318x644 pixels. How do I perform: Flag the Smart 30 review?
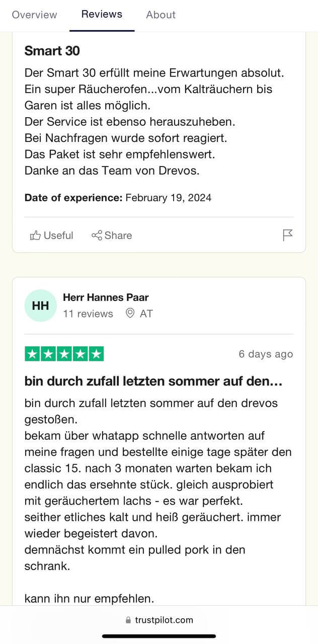[x=288, y=235]
